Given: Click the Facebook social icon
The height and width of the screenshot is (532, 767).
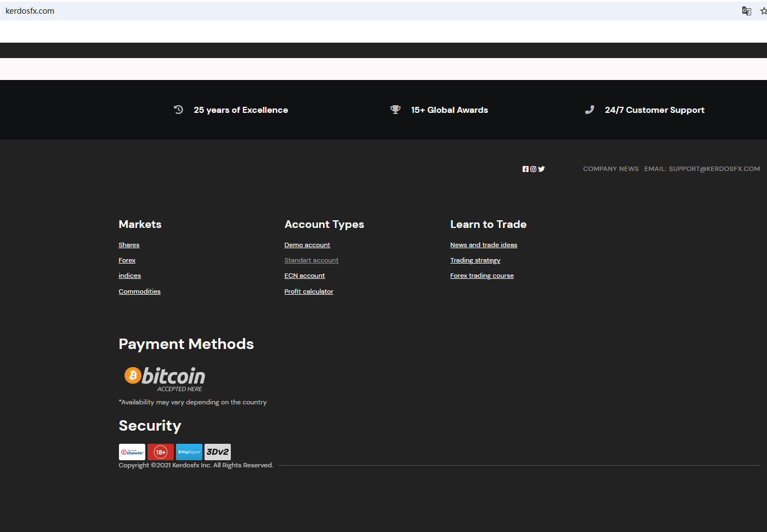Looking at the screenshot, I should pos(525,169).
